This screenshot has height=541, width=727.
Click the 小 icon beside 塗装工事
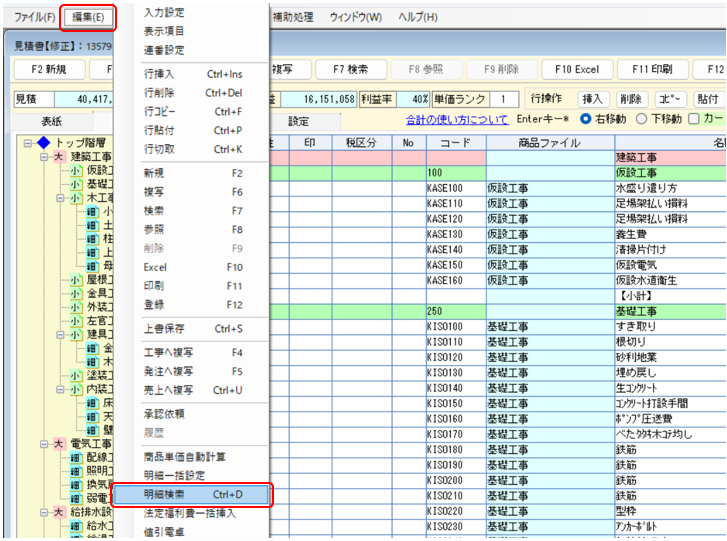pos(76,376)
